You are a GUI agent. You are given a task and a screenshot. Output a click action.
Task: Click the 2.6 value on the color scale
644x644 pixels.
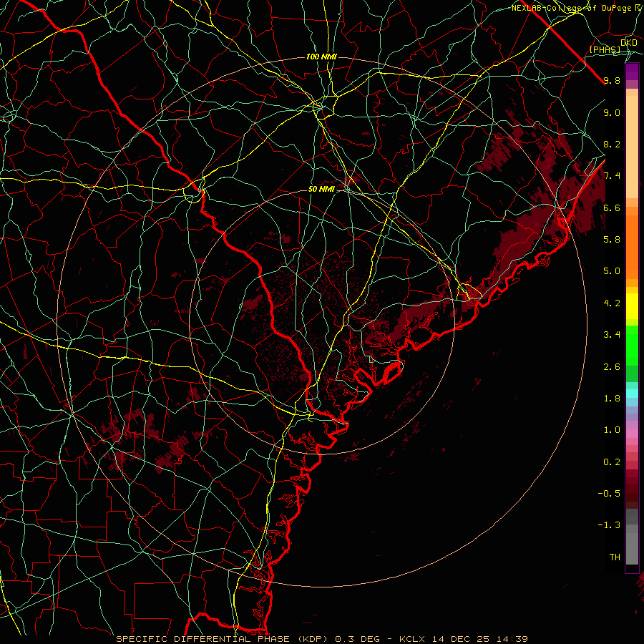[x=612, y=367]
